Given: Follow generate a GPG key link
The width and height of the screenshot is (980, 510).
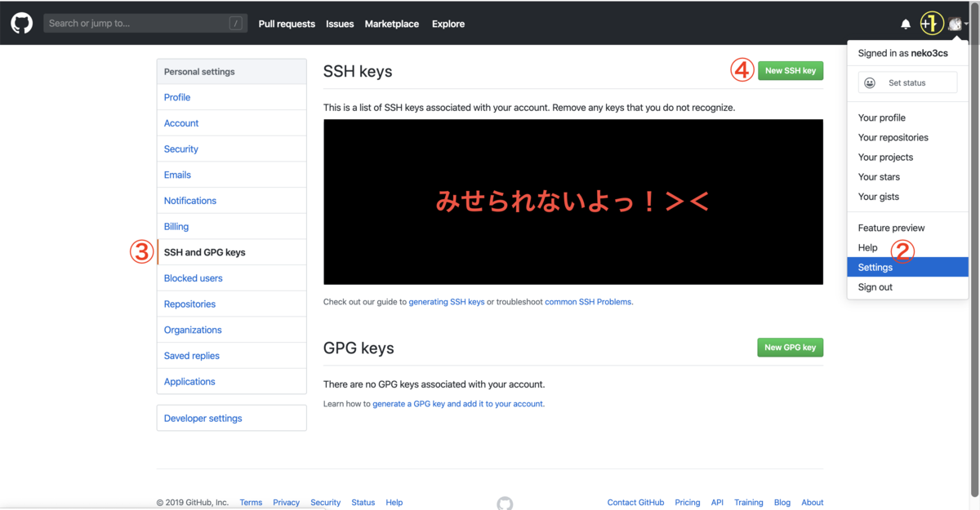Looking at the screenshot, I should click(458, 404).
